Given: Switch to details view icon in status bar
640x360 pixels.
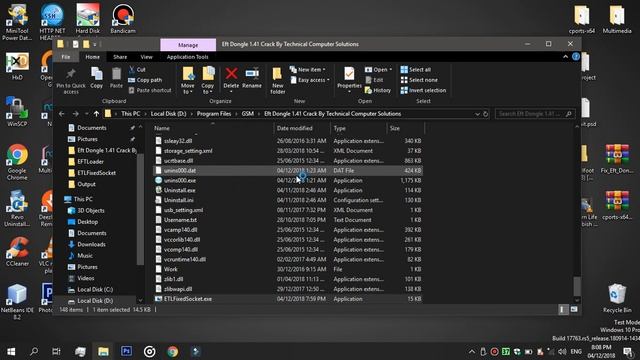Looking at the screenshot, I should [563, 310].
